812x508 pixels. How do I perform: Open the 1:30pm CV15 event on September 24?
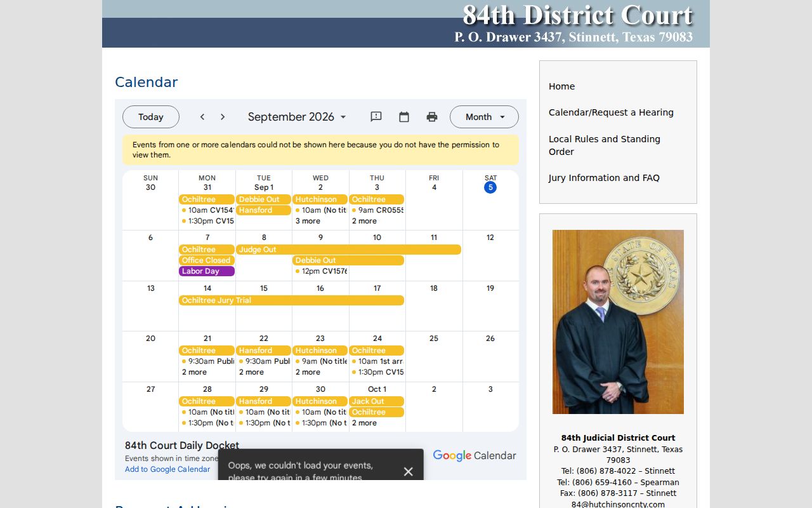[x=377, y=372]
